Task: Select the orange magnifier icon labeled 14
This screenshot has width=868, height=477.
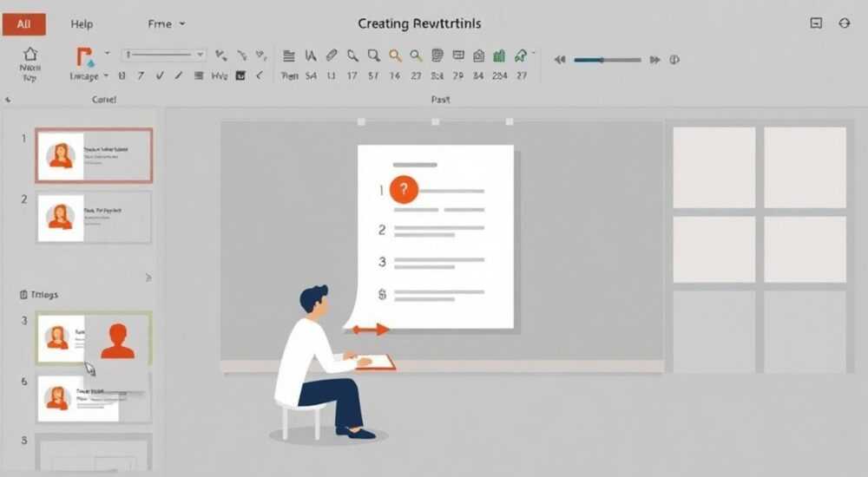Action: pyautogui.click(x=395, y=56)
